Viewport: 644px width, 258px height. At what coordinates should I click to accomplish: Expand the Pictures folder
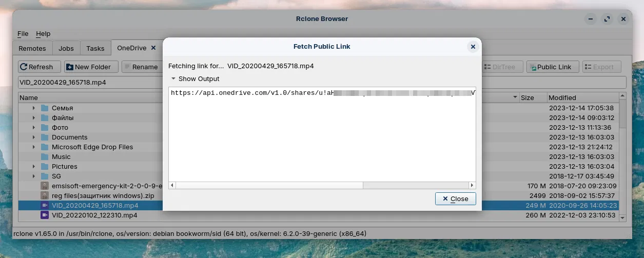point(34,167)
